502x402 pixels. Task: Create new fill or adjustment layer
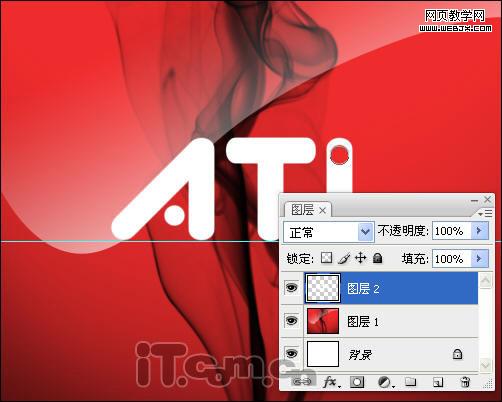point(385,382)
